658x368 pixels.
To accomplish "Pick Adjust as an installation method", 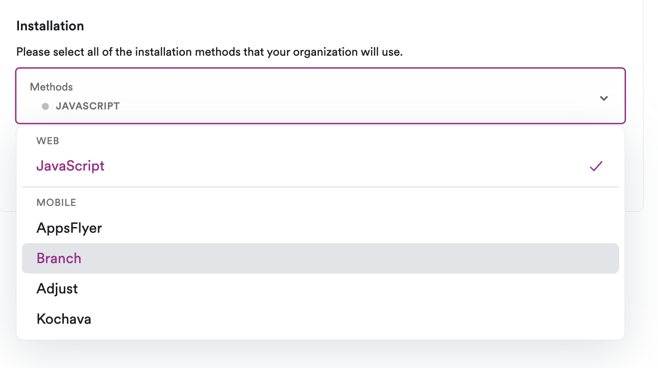I will (320, 289).
